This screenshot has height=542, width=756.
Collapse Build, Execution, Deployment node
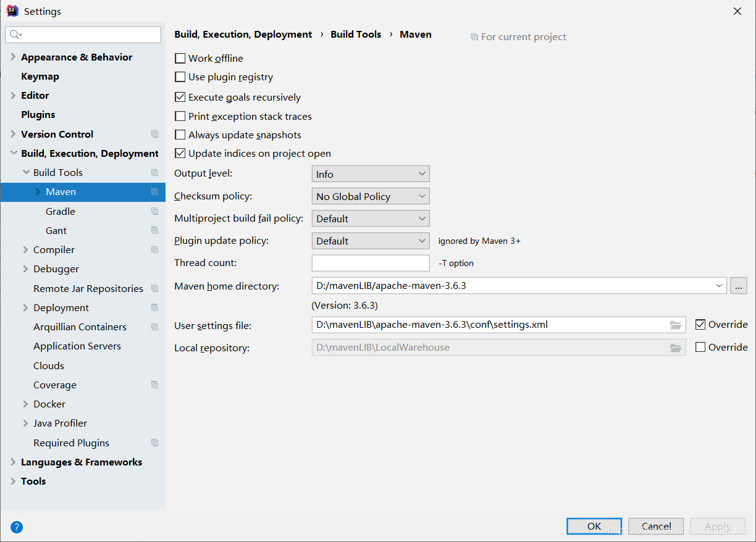[x=13, y=153]
